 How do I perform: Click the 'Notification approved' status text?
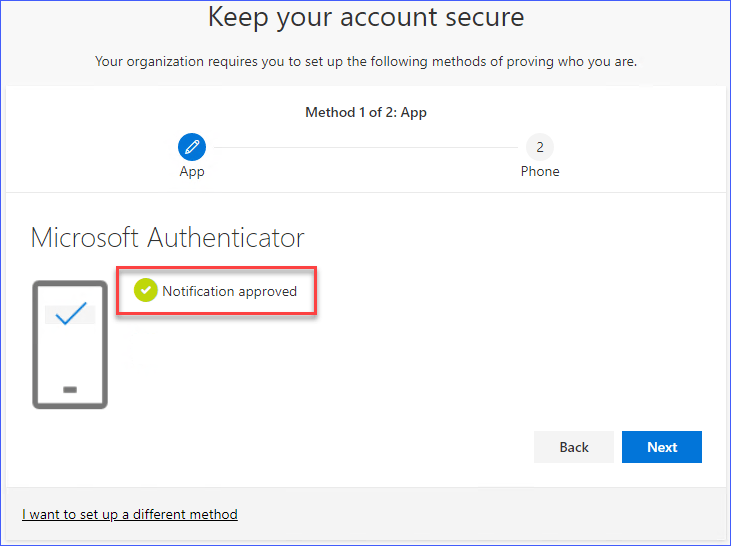point(229,291)
